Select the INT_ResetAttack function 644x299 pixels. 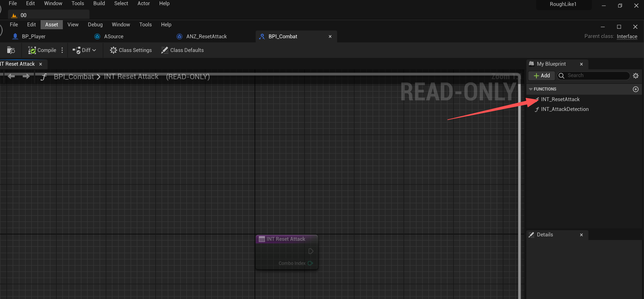coord(560,99)
